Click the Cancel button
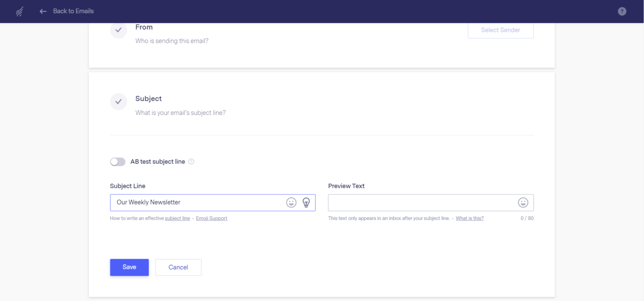Image resolution: width=644 pixels, height=301 pixels. pyautogui.click(x=178, y=267)
